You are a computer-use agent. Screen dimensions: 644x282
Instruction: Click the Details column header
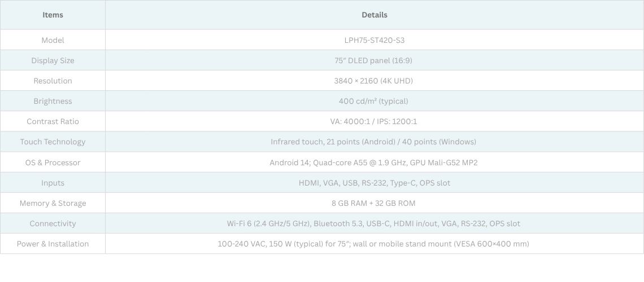[x=374, y=15]
